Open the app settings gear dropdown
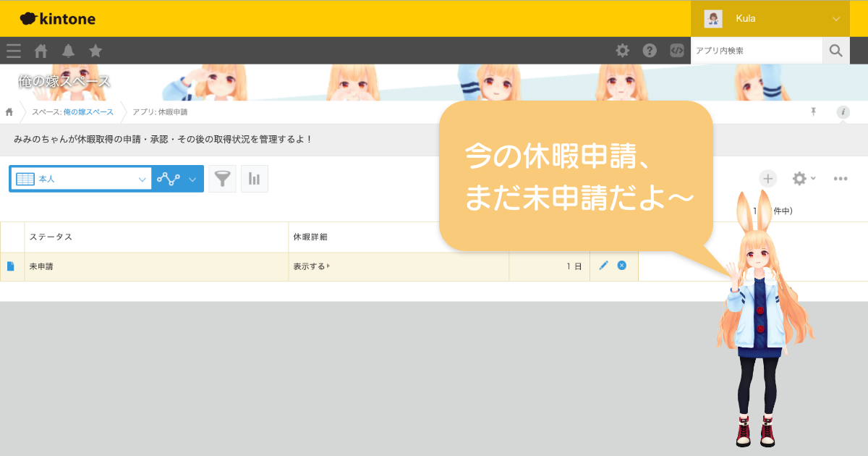The width and height of the screenshot is (868, 456). pos(803,179)
